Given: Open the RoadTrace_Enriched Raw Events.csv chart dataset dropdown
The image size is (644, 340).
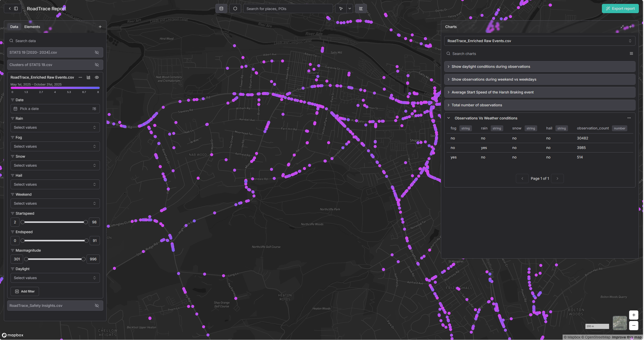Looking at the screenshot, I should click(x=539, y=41).
